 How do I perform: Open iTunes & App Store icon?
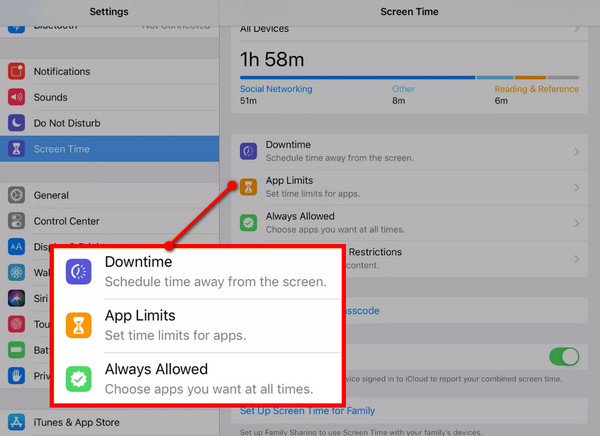point(16,422)
